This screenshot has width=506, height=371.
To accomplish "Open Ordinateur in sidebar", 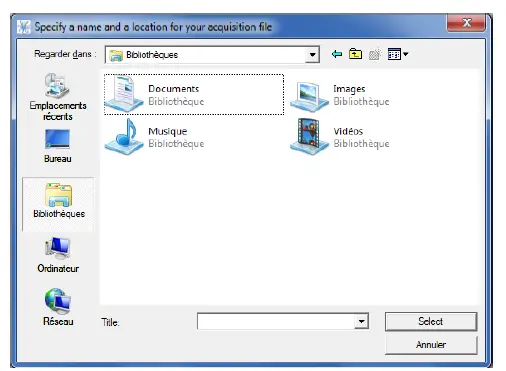I will 58,255.
